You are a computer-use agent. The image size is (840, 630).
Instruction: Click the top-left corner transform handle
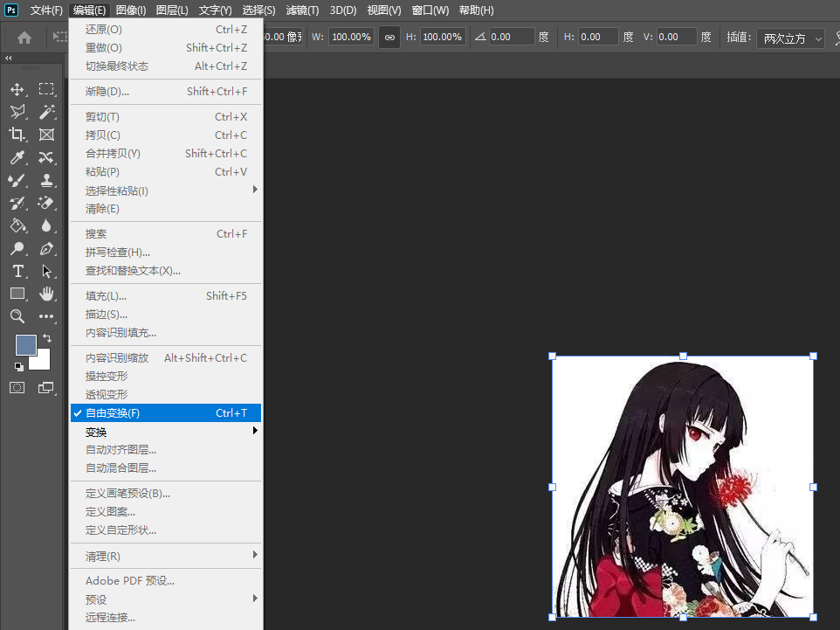[x=553, y=356]
